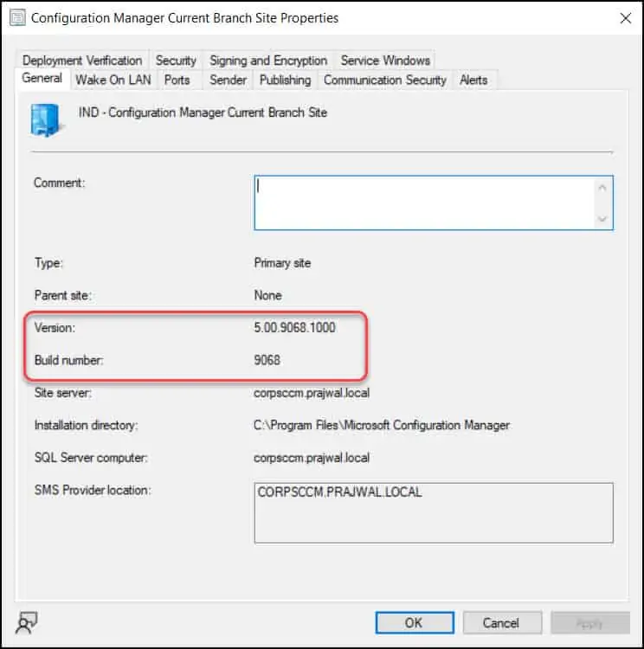Open the Wake On LAN tab
This screenshot has height=649, width=644.
click(113, 80)
